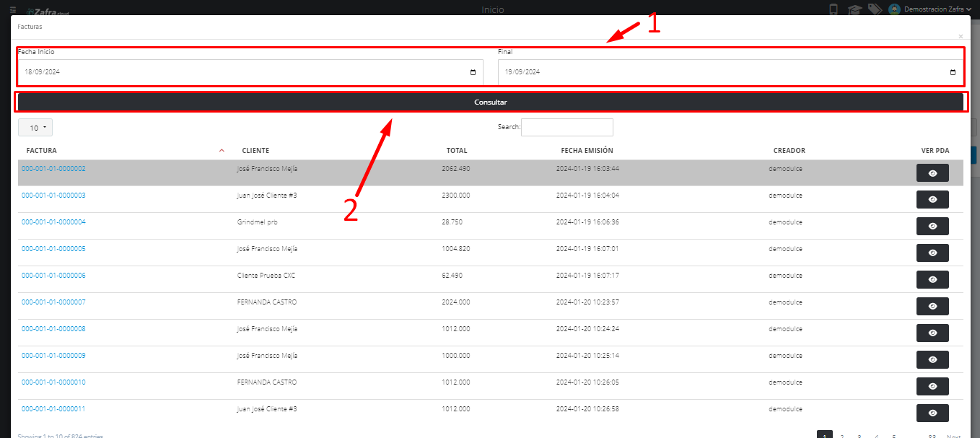Viewport: 980px width, 438px height.
Task: View PDA for invoice 000-001-01-0000009
Action: point(932,360)
